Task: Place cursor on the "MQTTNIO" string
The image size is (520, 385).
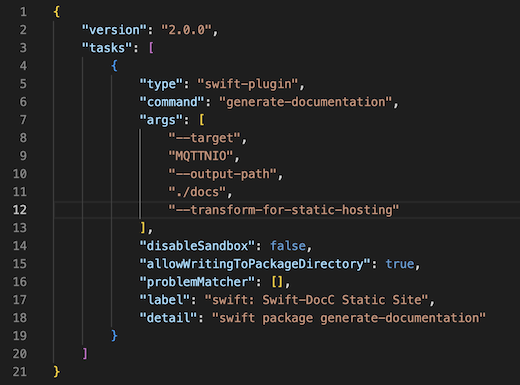Action: (x=201, y=156)
